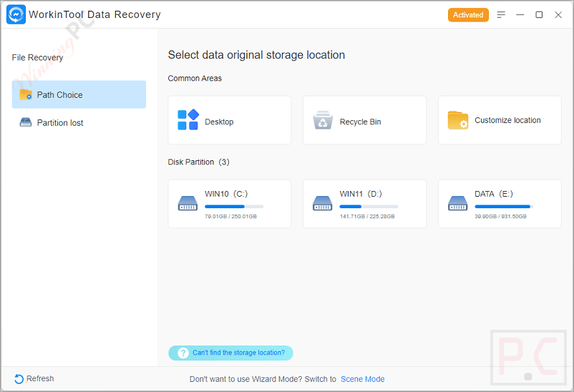The width and height of the screenshot is (574, 392).
Task: Select the WIN11 (D:) partition
Action: point(364,203)
